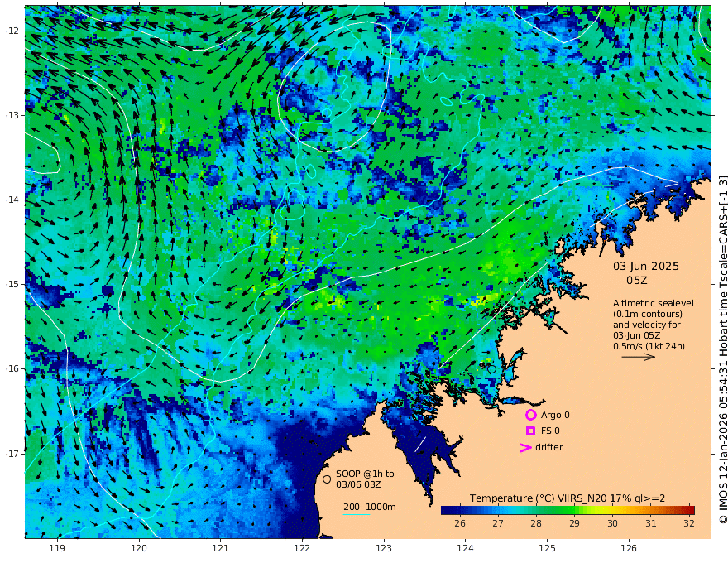Screen dimensions: 728x563
Task: Click latitude axis label -13
Action: [12, 115]
